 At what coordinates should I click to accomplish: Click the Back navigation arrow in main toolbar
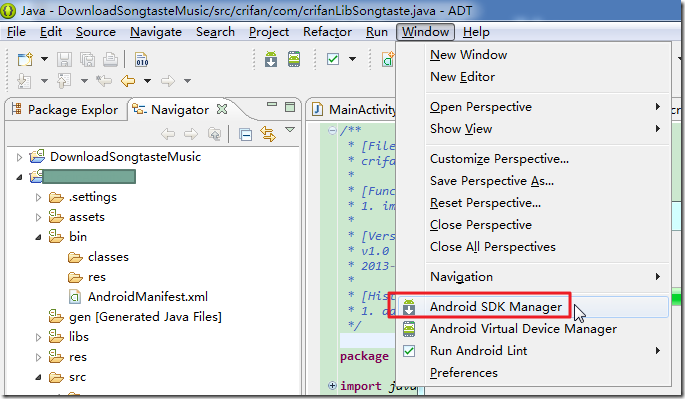[128, 81]
